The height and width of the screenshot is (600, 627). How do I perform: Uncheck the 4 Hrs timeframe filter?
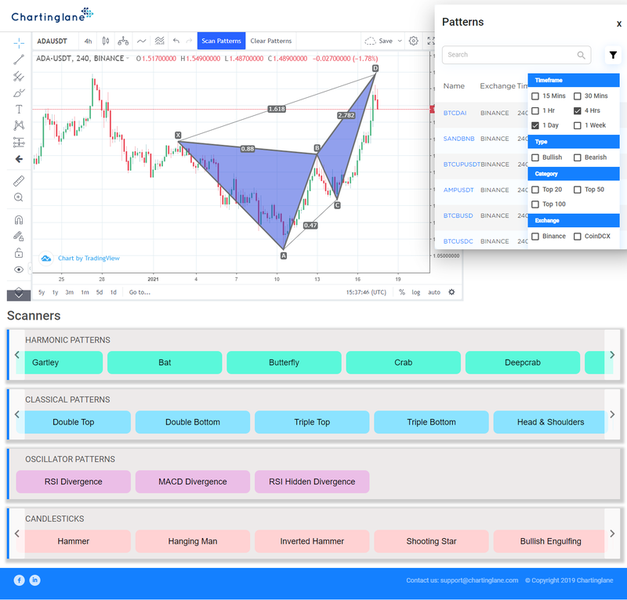[577, 111]
